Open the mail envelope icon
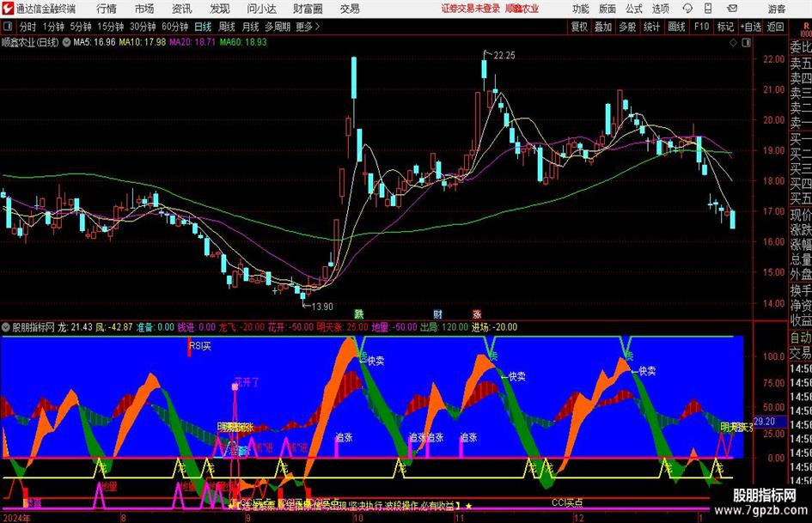Viewport: 812px width, 523px height. click(x=732, y=9)
